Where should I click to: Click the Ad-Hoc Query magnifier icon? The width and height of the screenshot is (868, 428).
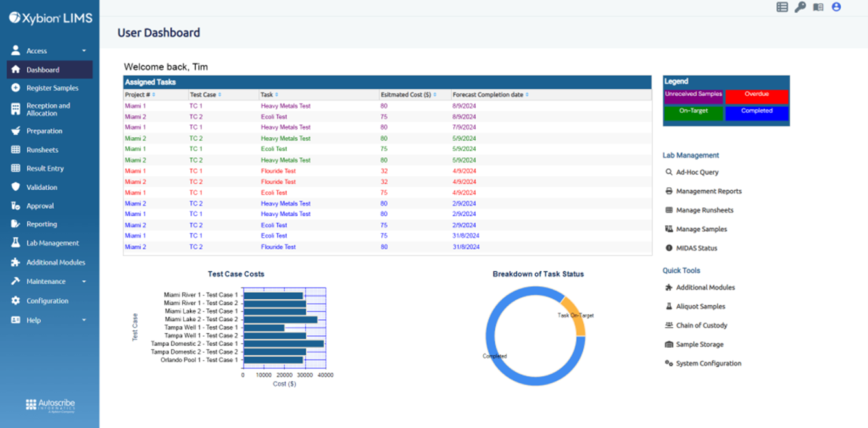(669, 172)
